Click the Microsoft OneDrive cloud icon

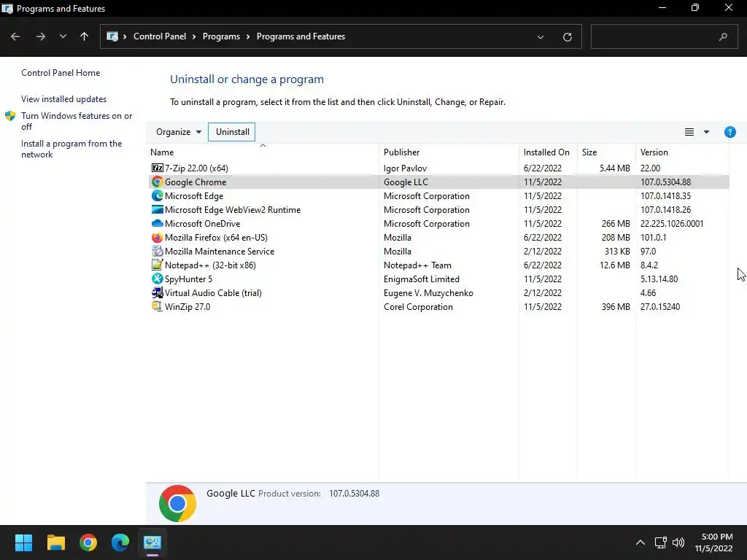point(158,223)
